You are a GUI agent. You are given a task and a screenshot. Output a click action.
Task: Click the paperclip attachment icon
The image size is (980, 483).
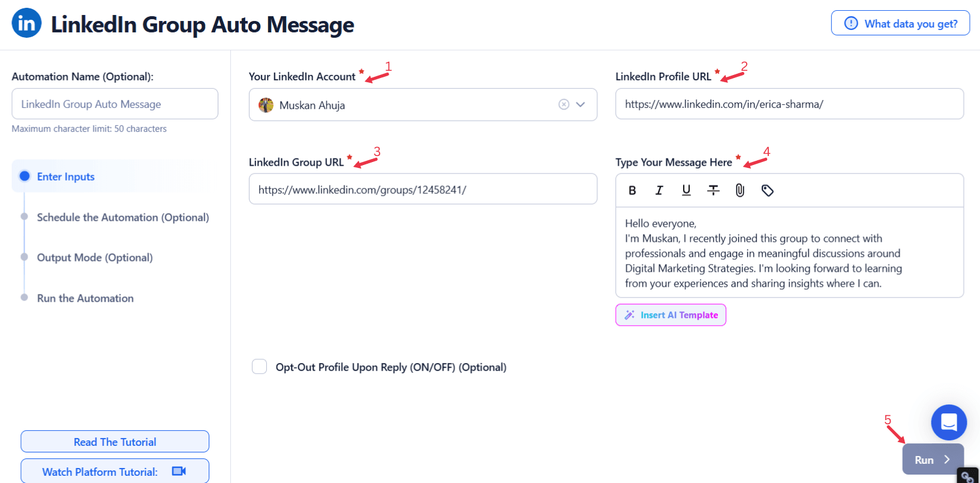(740, 190)
